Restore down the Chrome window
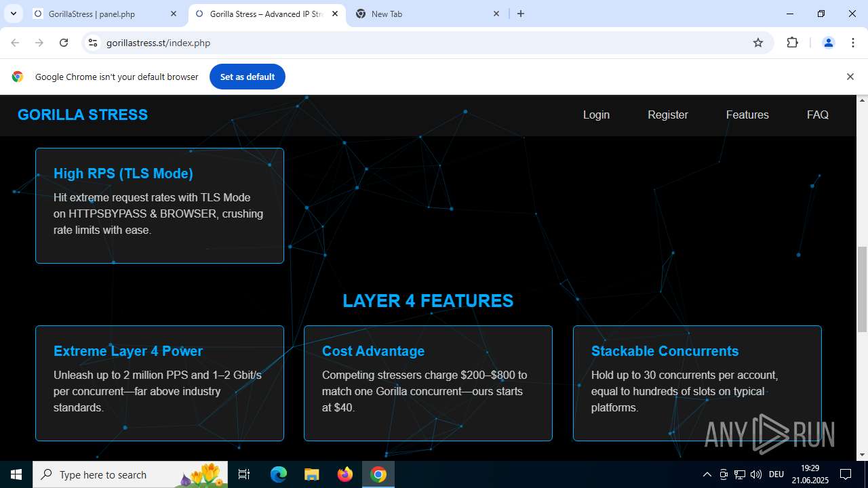Image resolution: width=868 pixels, height=488 pixels. (821, 14)
